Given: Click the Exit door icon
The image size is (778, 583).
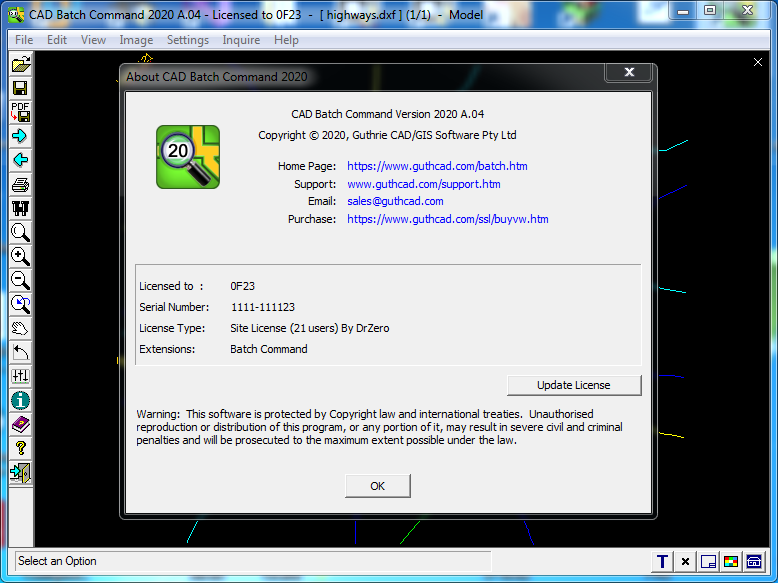Looking at the screenshot, I should [x=21, y=472].
